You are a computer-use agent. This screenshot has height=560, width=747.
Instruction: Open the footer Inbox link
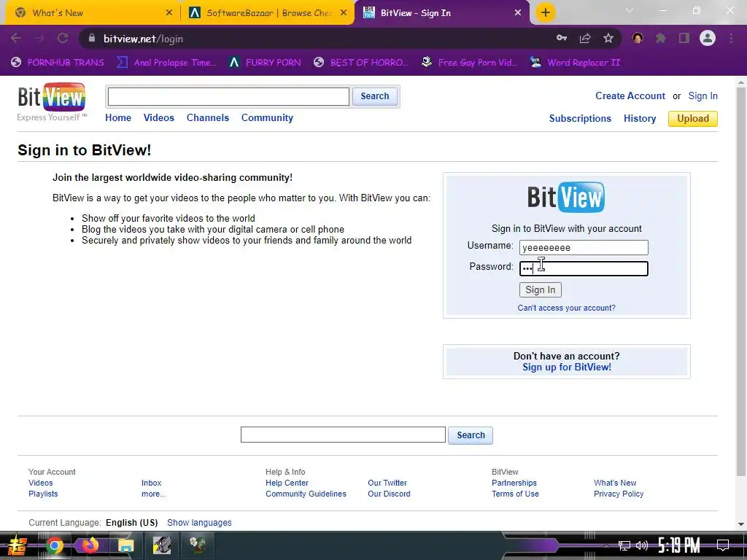(152, 483)
